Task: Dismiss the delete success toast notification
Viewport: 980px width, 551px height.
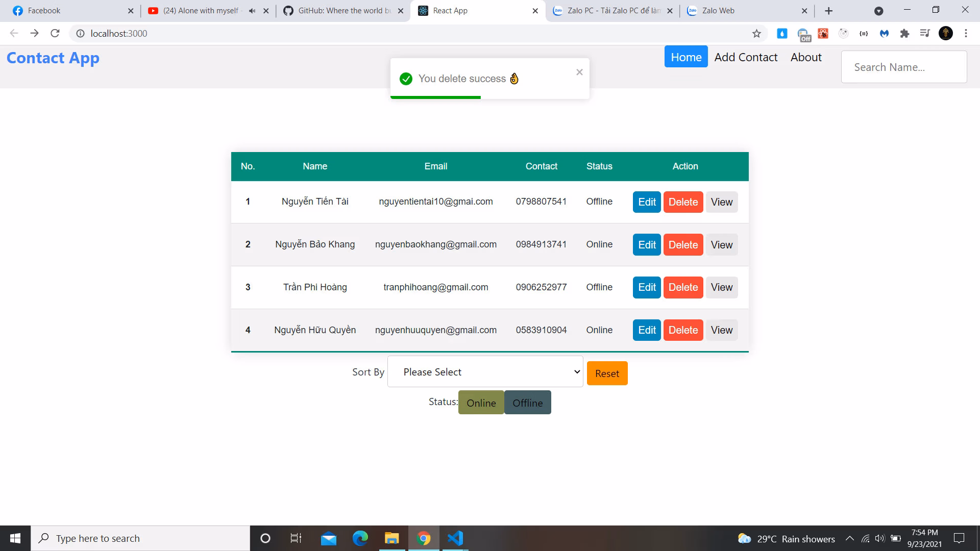Action: point(579,72)
